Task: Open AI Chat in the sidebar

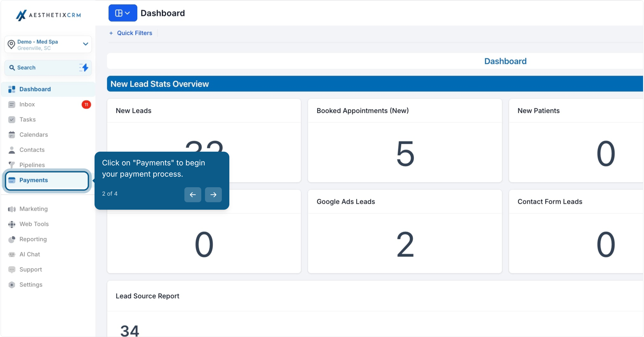Action: click(48, 254)
